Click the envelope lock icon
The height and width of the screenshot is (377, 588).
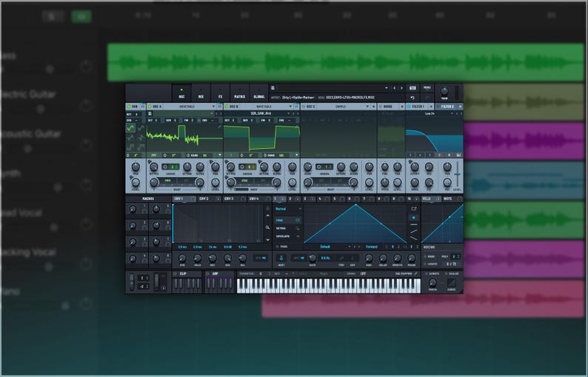click(267, 208)
